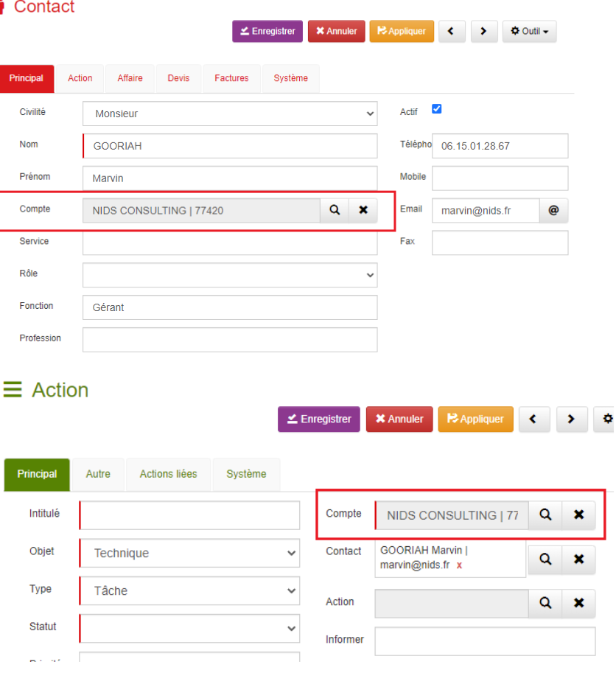Expand the Rôle dropdown
The height and width of the screenshot is (673, 616).
[x=230, y=275]
